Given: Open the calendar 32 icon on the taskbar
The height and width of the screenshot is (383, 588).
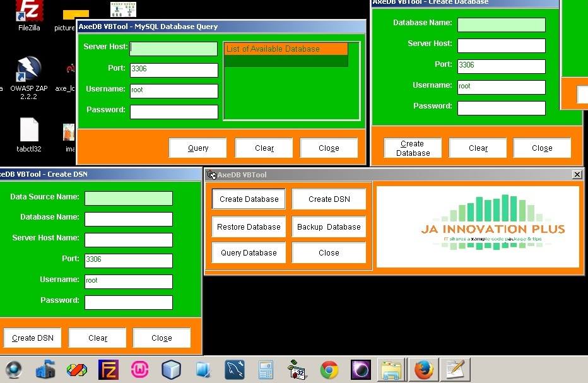Looking at the screenshot, I should pos(297,370).
